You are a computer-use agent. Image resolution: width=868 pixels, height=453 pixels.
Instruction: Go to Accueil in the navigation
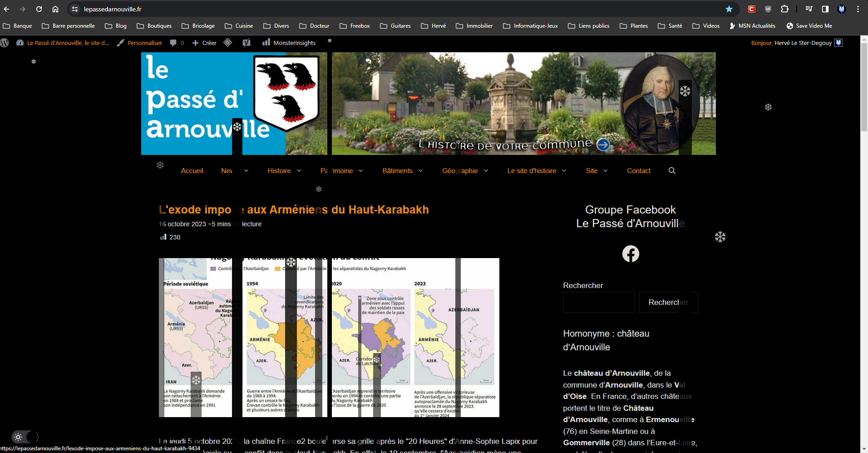(192, 171)
